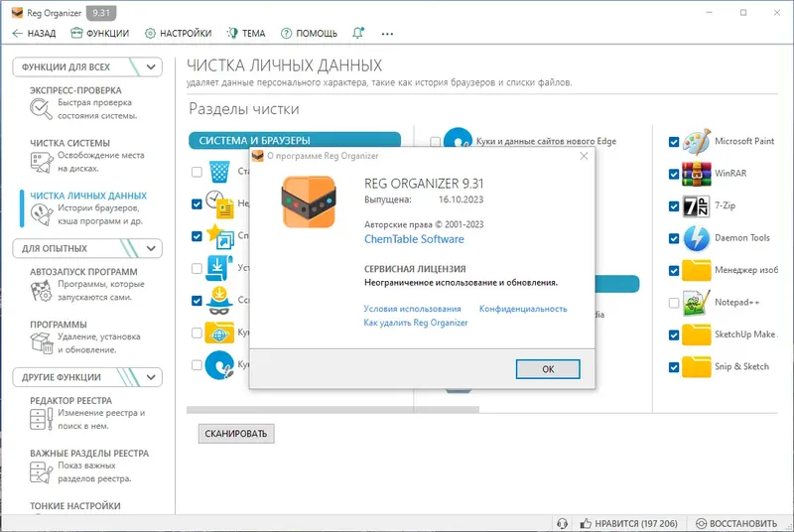Open the Конфиденциальность link
The height and width of the screenshot is (532, 794).
pos(523,309)
